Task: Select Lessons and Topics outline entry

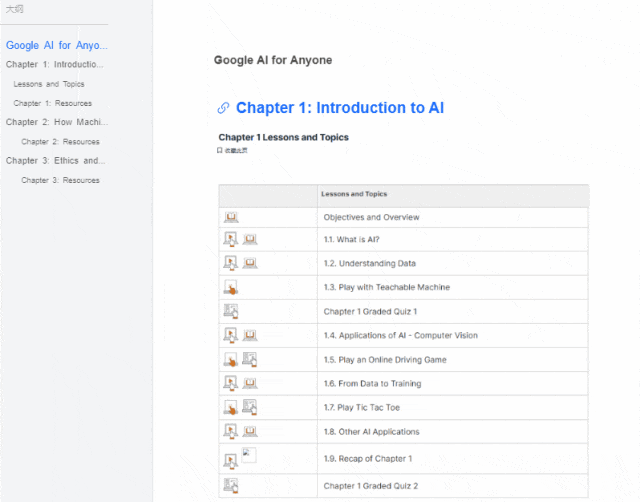Action: [49, 84]
